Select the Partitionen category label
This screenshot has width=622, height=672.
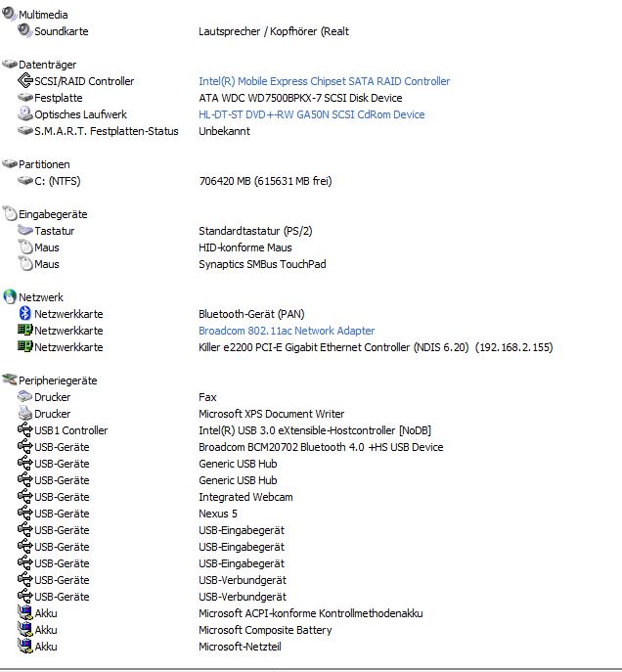coord(44,164)
